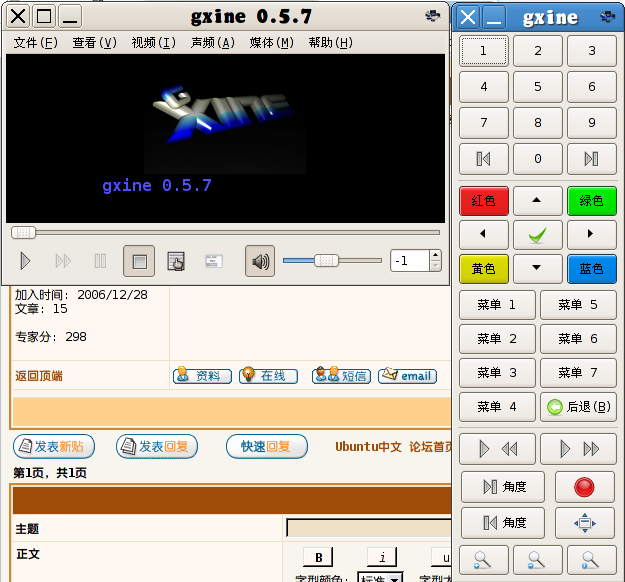Click the zoom 1:1 magnifier button
This screenshot has height=582, width=625.
pyautogui.click(x=592, y=560)
